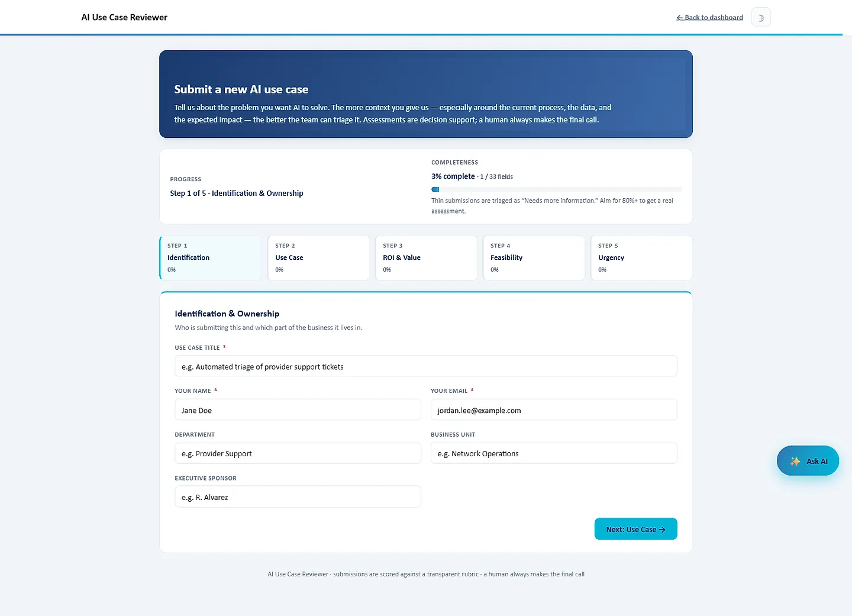
Task: Click the AI Use Case Reviewer title
Action: 124,18
